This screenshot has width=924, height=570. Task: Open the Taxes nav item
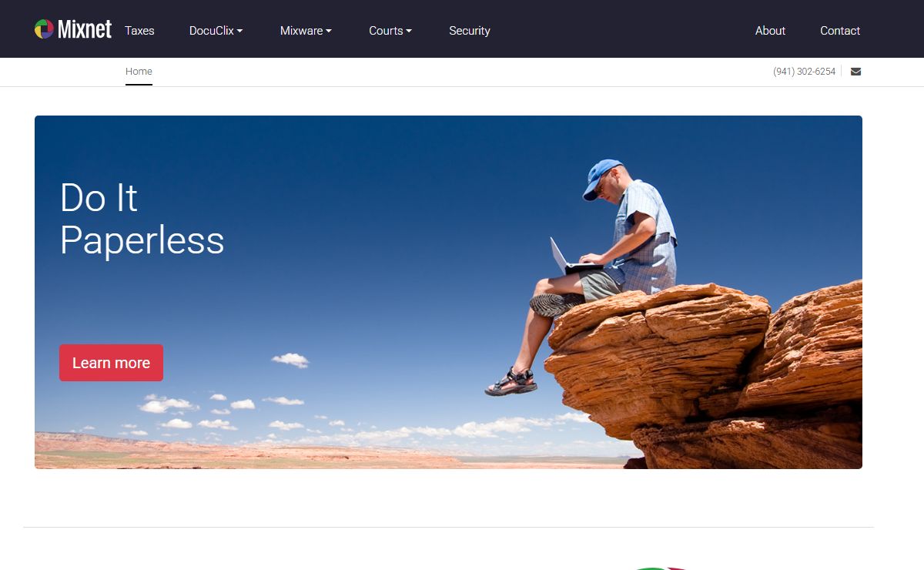139,31
